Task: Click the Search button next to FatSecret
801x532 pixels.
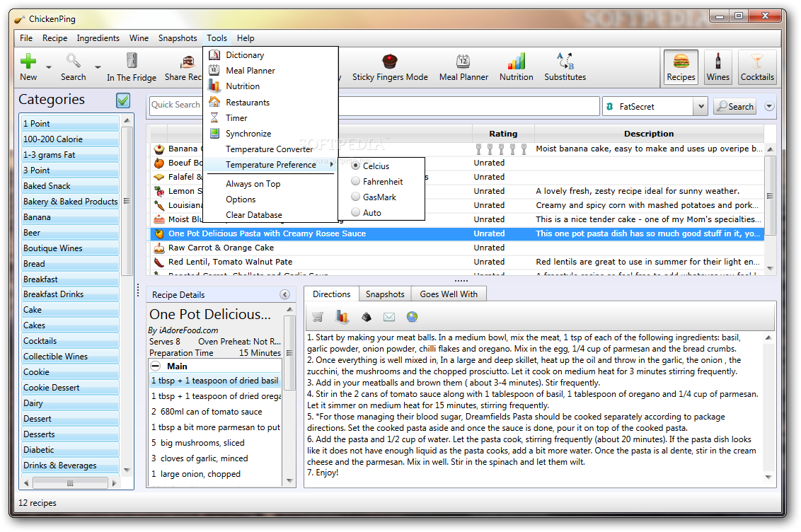Action: pyautogui.click(x=734, y=106)
